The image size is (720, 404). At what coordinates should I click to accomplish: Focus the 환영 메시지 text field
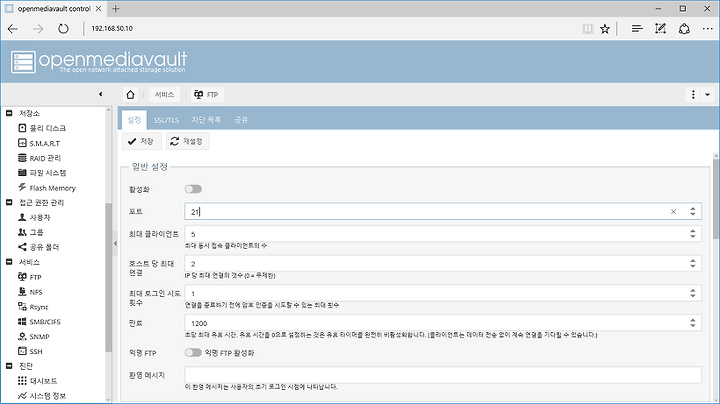pos(443,375)
